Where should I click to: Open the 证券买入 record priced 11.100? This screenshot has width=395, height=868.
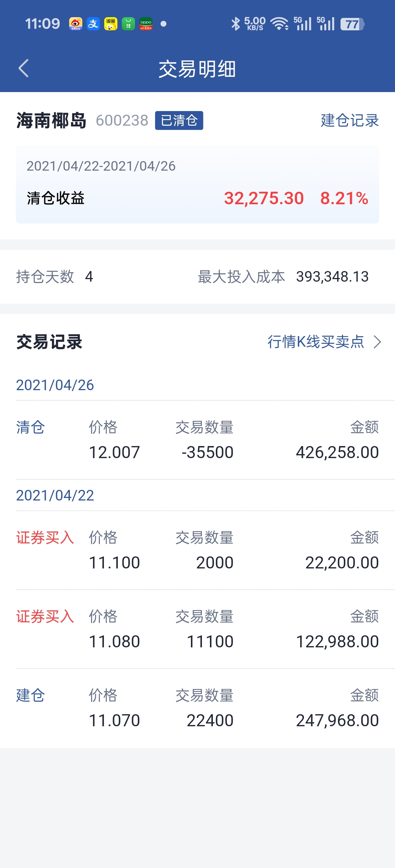pyautogui.click(x=197, y=550)
